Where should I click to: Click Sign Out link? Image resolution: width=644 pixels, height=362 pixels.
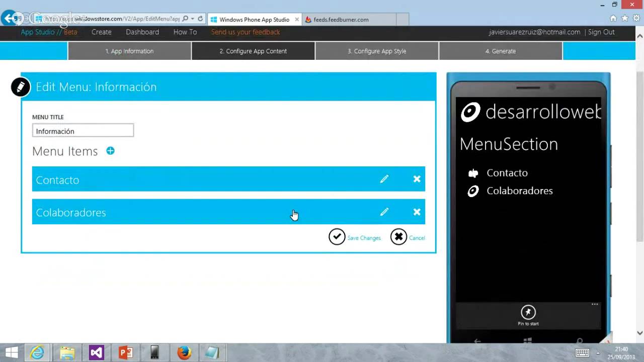click(x=601, y=32)
